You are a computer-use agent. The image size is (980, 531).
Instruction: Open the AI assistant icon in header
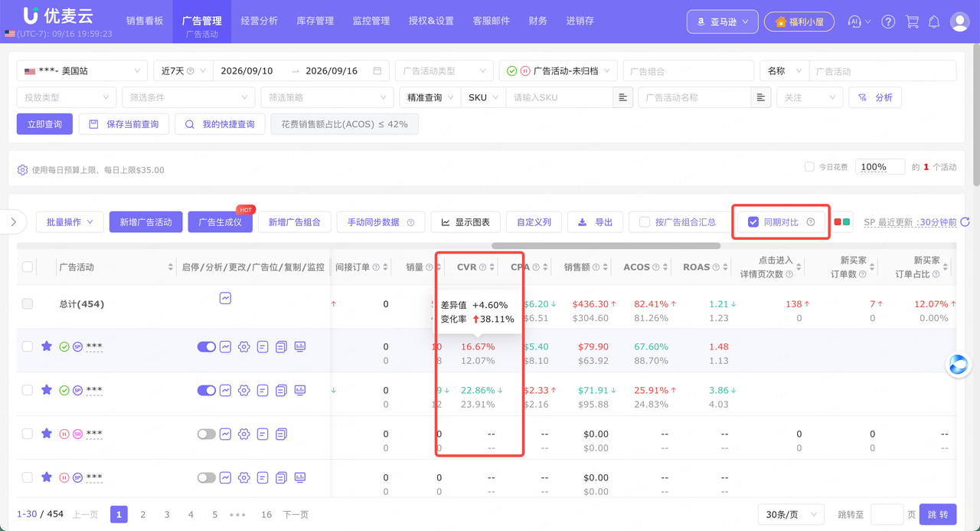pos(855,21)
